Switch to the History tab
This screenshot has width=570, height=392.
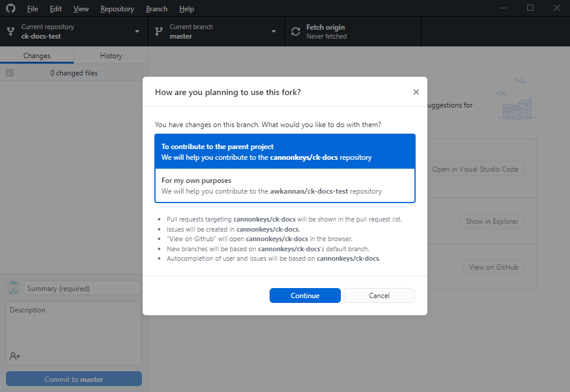[x=111, y=55]
